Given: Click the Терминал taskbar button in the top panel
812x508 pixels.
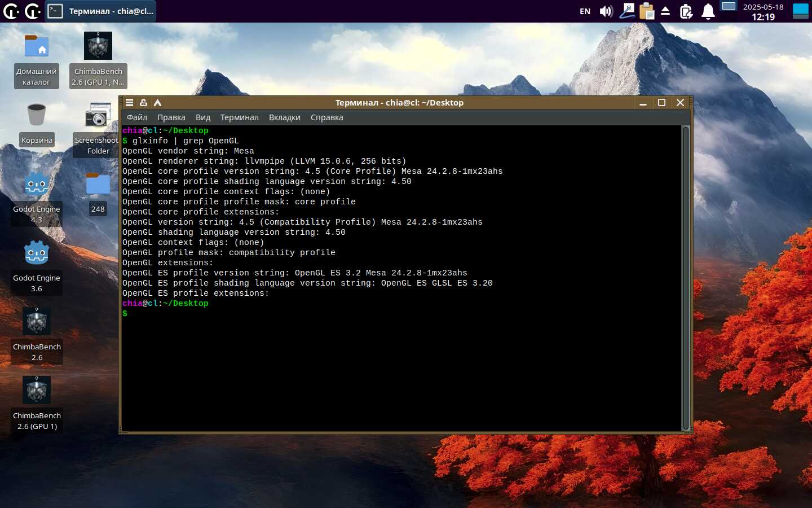Looking at the screenshot, I should coord(100,11).
